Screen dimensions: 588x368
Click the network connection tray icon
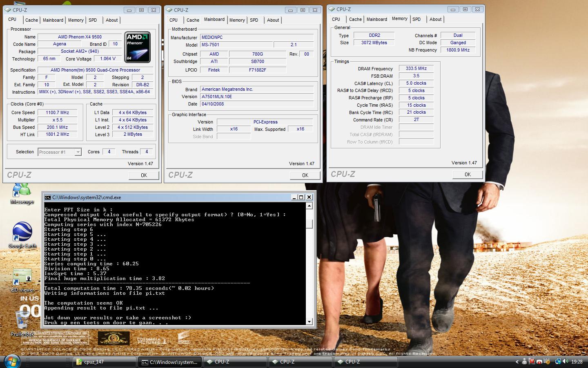pos(558,361)
